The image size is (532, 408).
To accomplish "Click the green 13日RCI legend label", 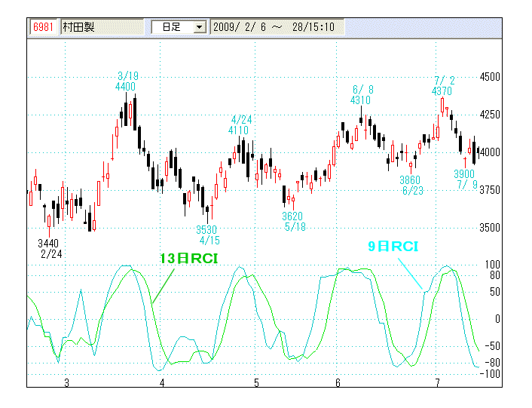I will click(x=187, y=259).
